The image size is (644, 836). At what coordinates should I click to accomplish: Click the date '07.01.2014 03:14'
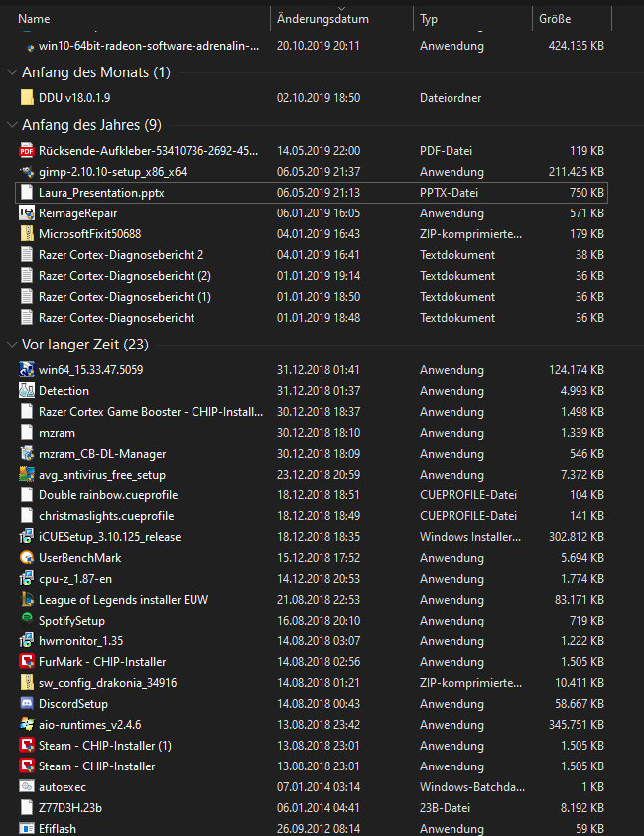tap(319, 787)
